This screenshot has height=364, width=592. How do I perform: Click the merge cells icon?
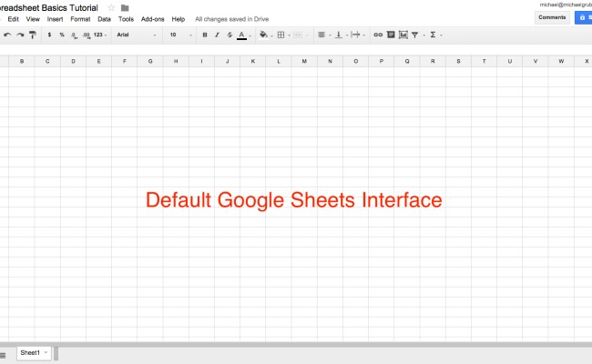(298, 35)
